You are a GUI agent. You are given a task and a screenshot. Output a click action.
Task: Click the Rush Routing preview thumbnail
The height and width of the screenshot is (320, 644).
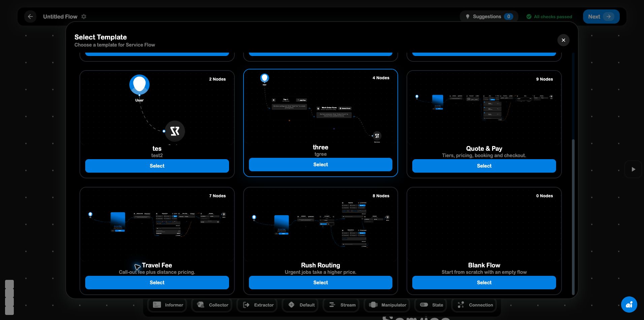pos(320,225)
